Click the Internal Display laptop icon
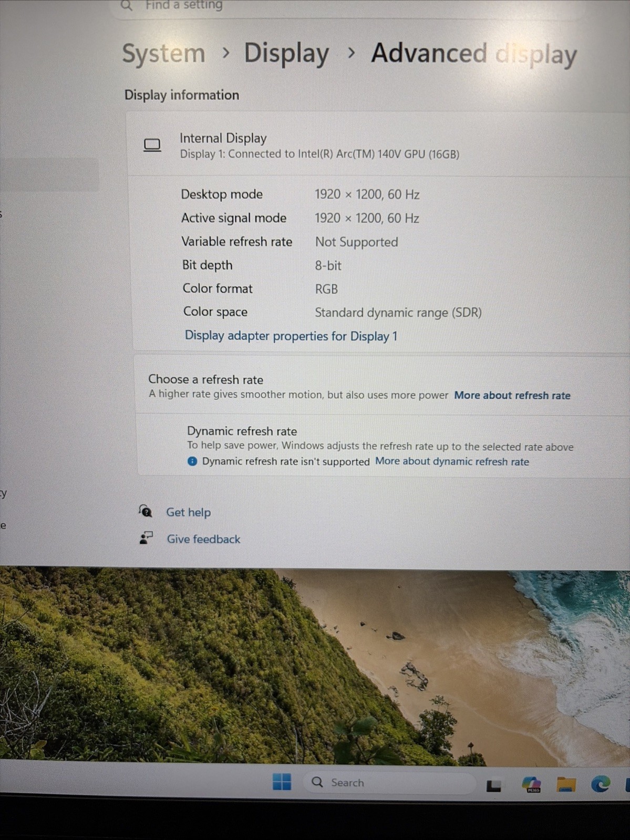Screen dimensions: 630x840 tap(152, 145)
